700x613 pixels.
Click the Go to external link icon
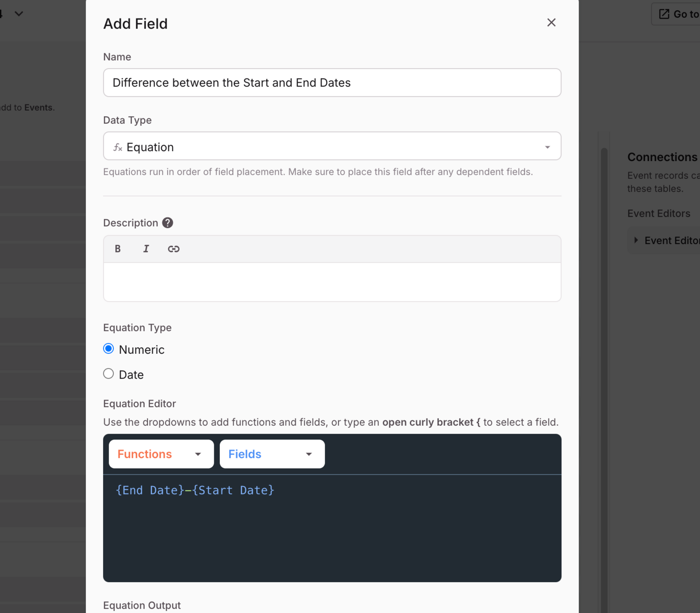664,14
